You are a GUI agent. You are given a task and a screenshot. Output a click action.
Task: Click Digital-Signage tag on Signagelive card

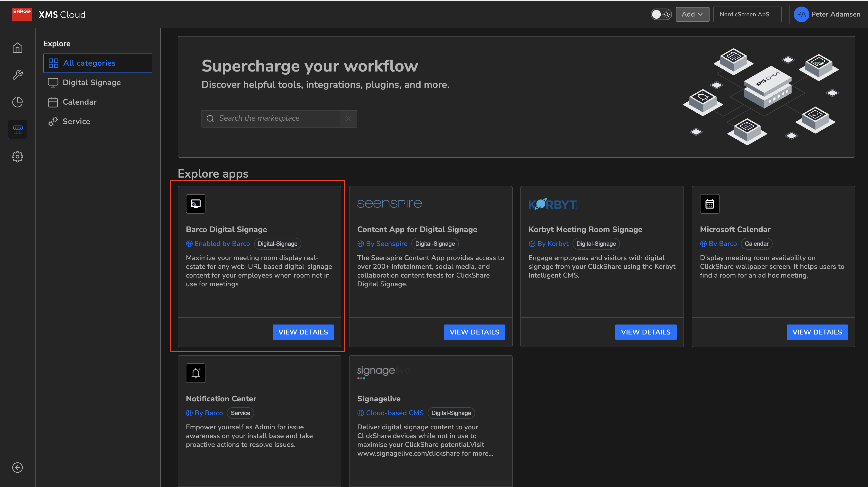[451, 413]
